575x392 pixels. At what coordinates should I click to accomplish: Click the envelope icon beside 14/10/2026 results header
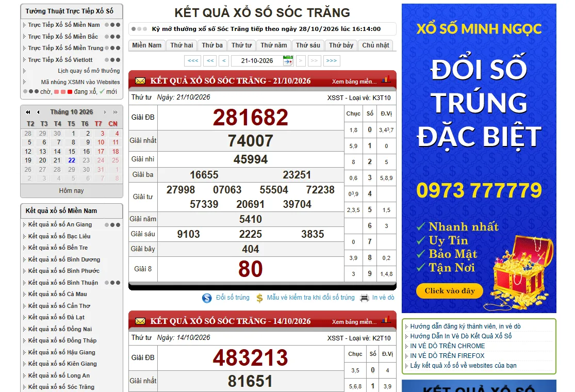pyautogui.click(x=140, y=321)
